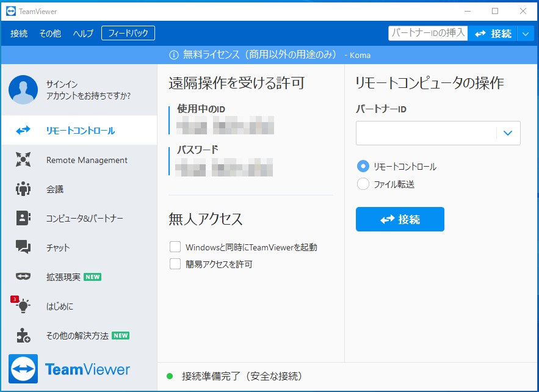539x392 pixels.
Task: Close the TeamViewer window
Action: [x=523, y=12]
